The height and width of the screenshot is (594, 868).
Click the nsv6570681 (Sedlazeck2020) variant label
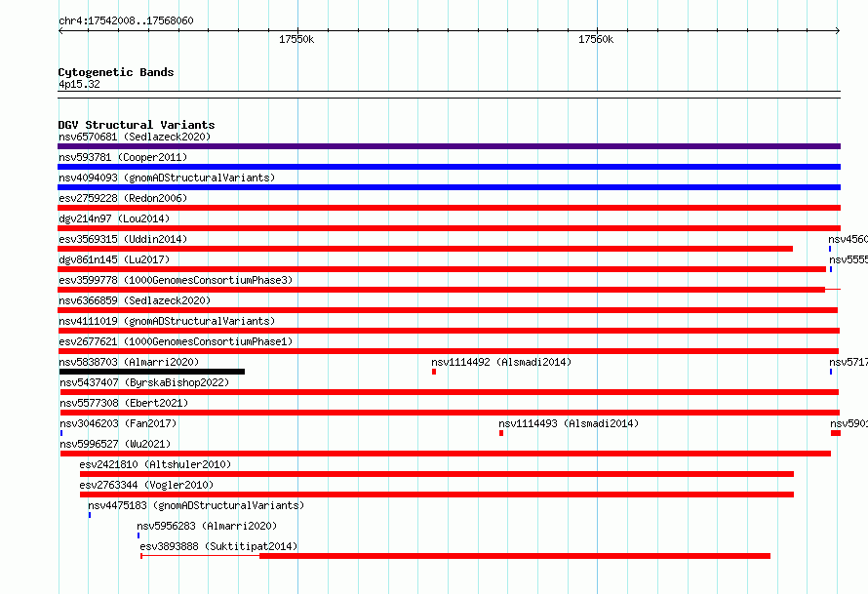(x=135, y=137)
